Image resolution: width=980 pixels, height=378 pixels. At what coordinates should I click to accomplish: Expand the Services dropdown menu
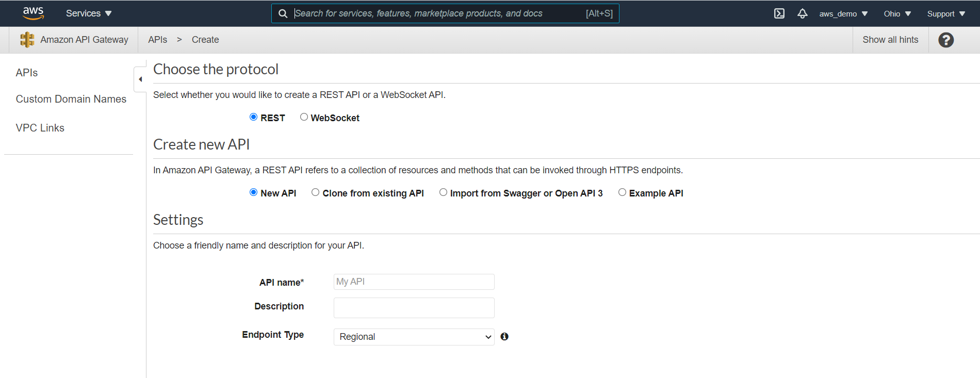coord(89,13)
